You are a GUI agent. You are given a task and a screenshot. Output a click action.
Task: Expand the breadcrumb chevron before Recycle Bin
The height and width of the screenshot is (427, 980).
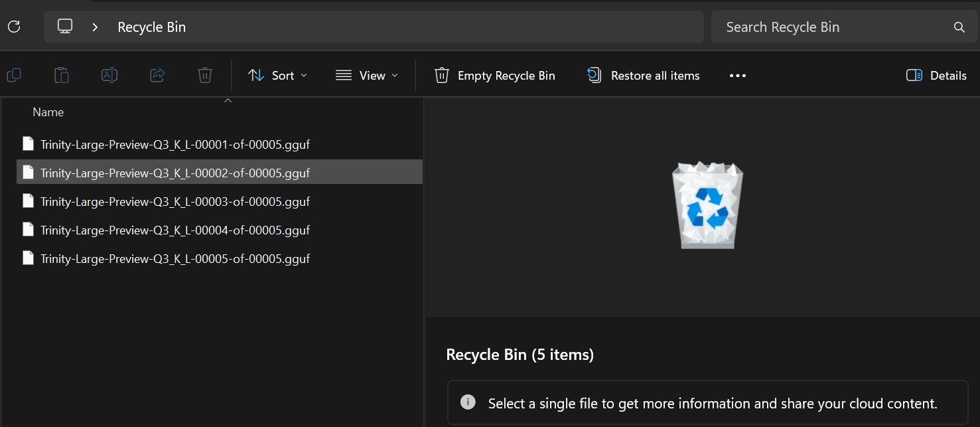tap(95, 27)
